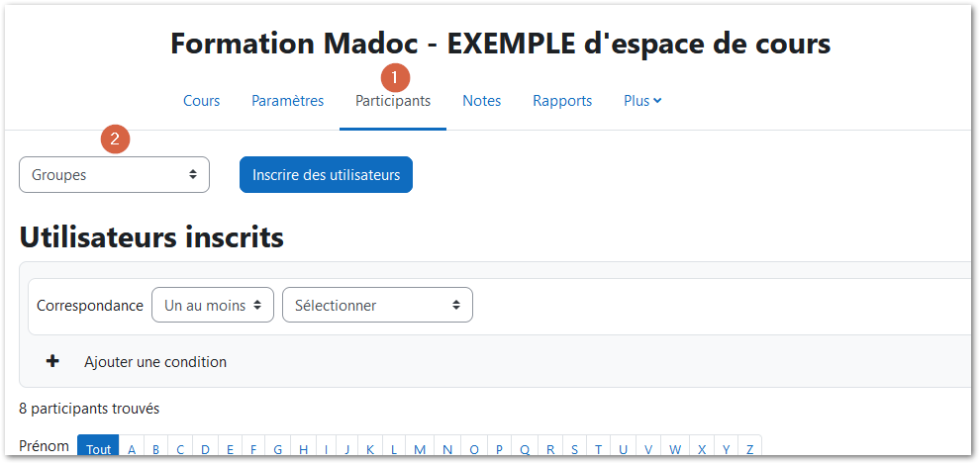Expand the Sélectionner filter dropdown

tap(377, 305)
